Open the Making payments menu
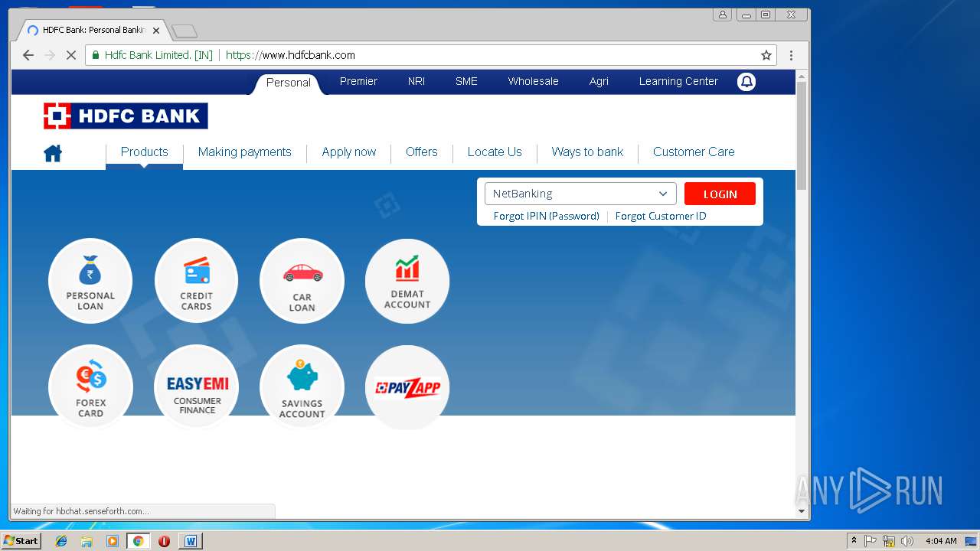 [244, 152]
